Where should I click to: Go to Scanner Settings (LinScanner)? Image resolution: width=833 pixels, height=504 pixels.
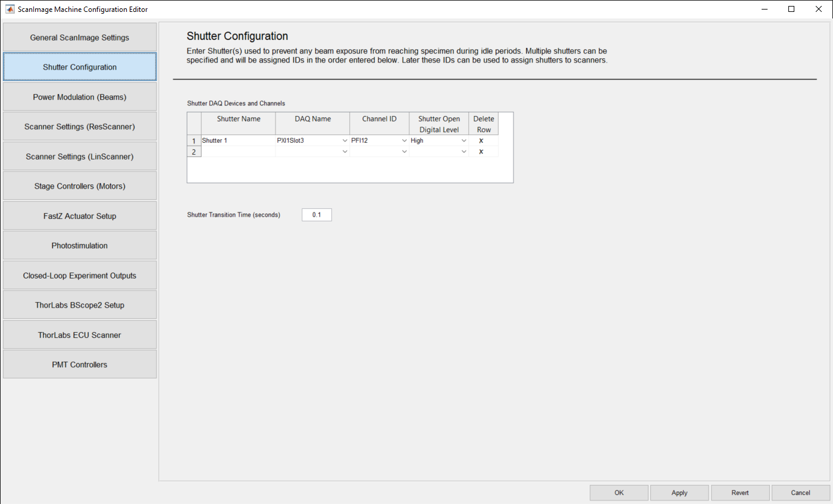click(80, 156)
